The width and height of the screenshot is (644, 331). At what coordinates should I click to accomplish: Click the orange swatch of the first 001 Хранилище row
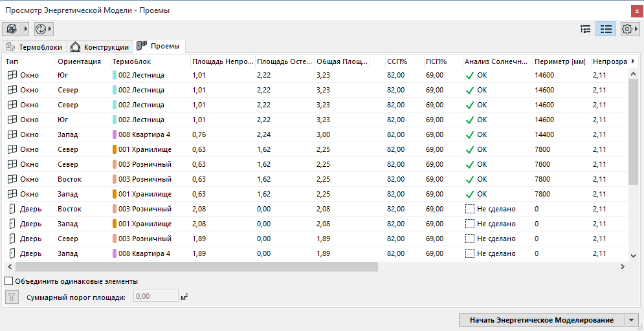115,149
